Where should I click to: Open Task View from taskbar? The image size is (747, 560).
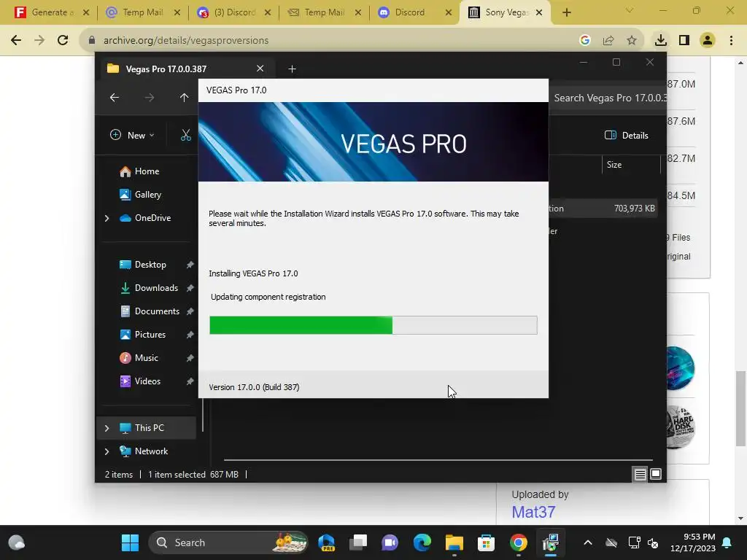(357, 542)
